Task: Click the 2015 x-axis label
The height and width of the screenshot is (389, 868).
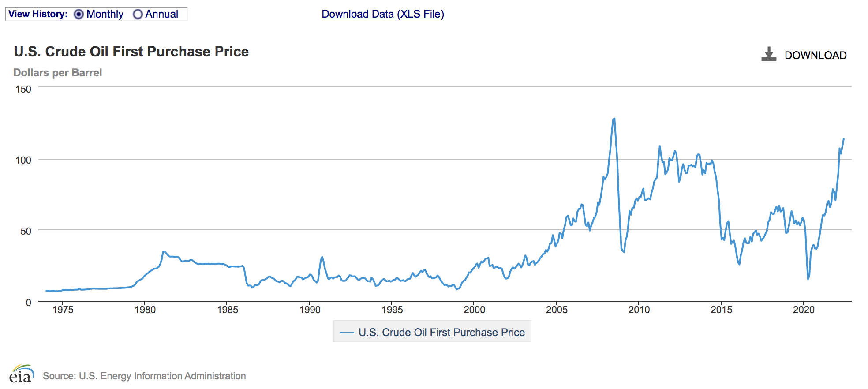Action: point(722,310)
